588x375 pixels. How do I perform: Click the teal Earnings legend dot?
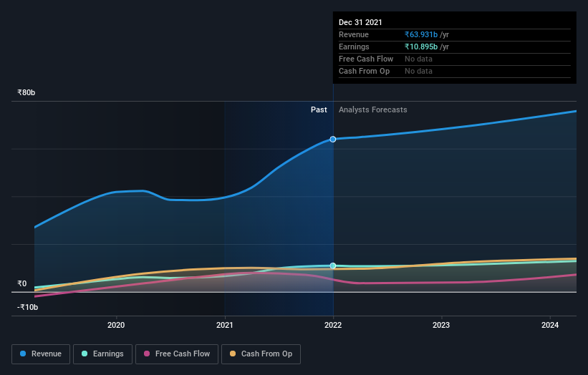click(x=85, y=354)
